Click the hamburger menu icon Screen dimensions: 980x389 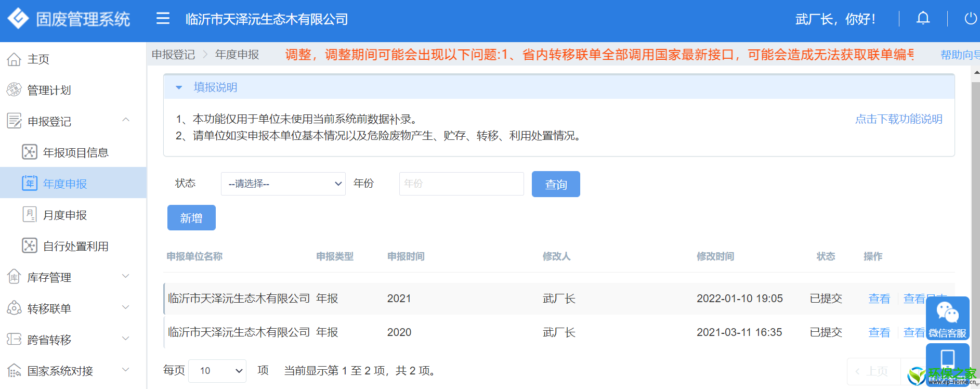(163, 19)
